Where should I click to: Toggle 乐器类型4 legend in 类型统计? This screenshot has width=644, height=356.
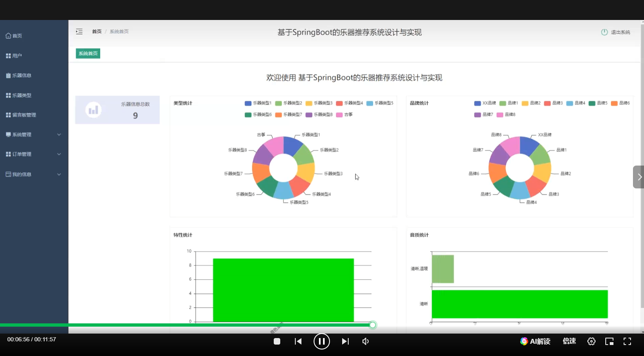pyautogui.click(x=349, y=103)
